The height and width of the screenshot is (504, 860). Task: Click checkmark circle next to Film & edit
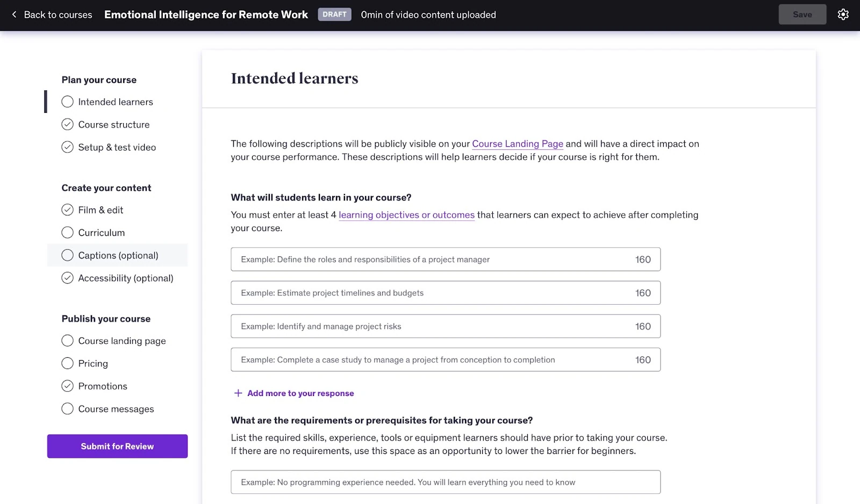tap(67, 210)
